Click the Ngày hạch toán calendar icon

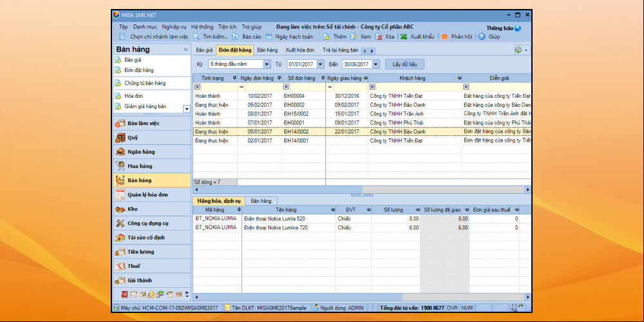click(x=269, y=37)
